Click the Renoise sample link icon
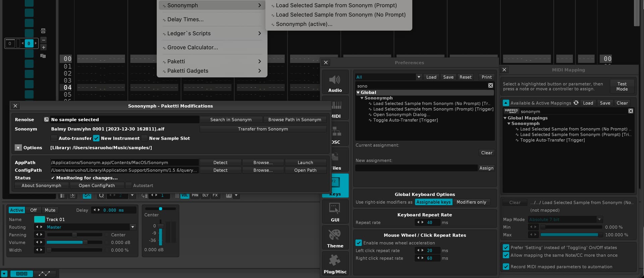644x278 pixels. click(46, 120)
